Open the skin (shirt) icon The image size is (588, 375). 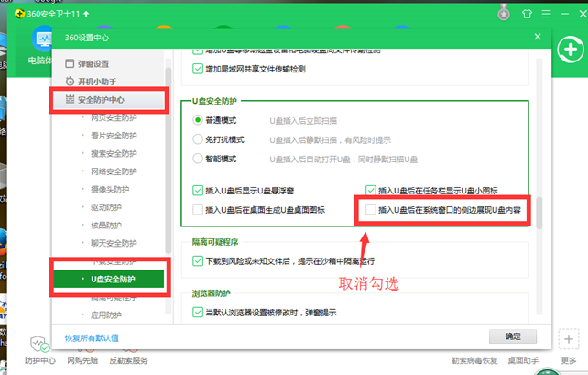click(527, 14)
